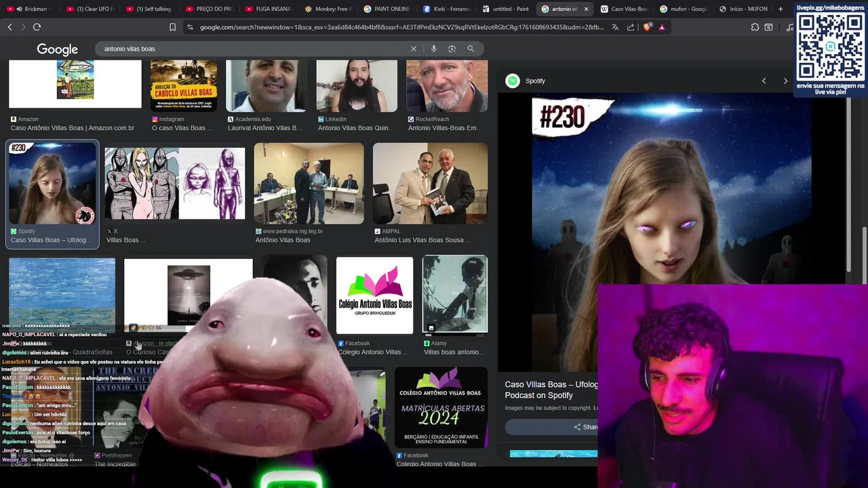Open a new browser tab

click(x=781, y=9)
